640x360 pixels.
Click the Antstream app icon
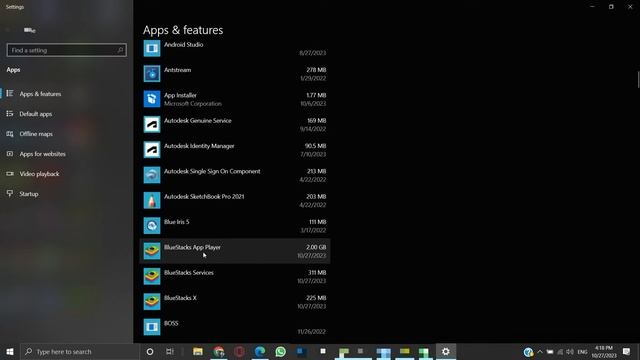pyautogui.click(x=152, y=74)
